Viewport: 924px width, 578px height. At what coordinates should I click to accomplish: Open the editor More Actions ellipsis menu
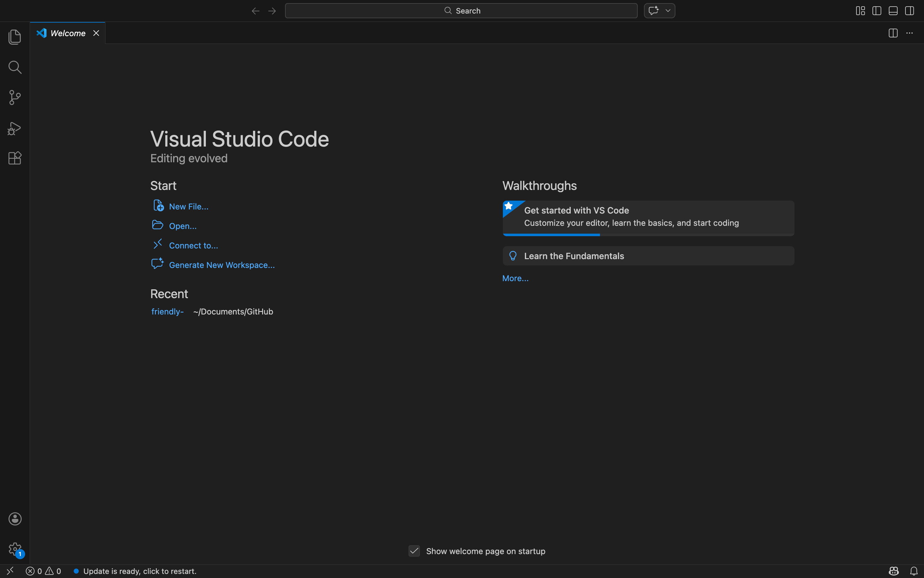(910, 33)
